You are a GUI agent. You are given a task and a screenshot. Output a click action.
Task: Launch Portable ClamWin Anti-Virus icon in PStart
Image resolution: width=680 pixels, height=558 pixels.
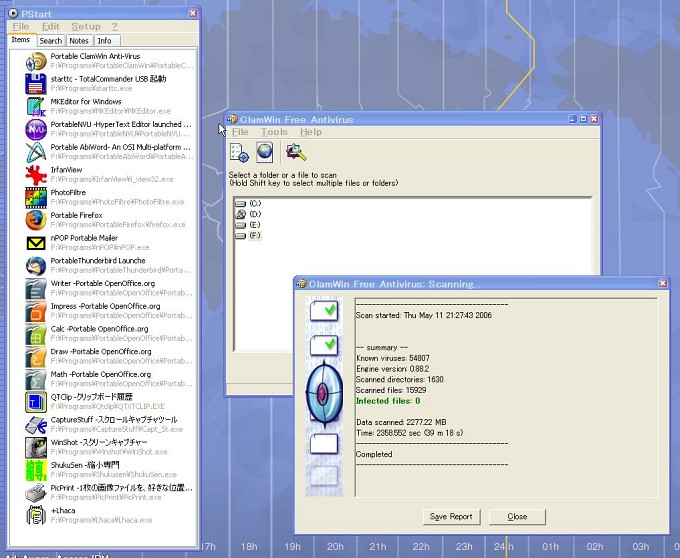click(36, 61)
